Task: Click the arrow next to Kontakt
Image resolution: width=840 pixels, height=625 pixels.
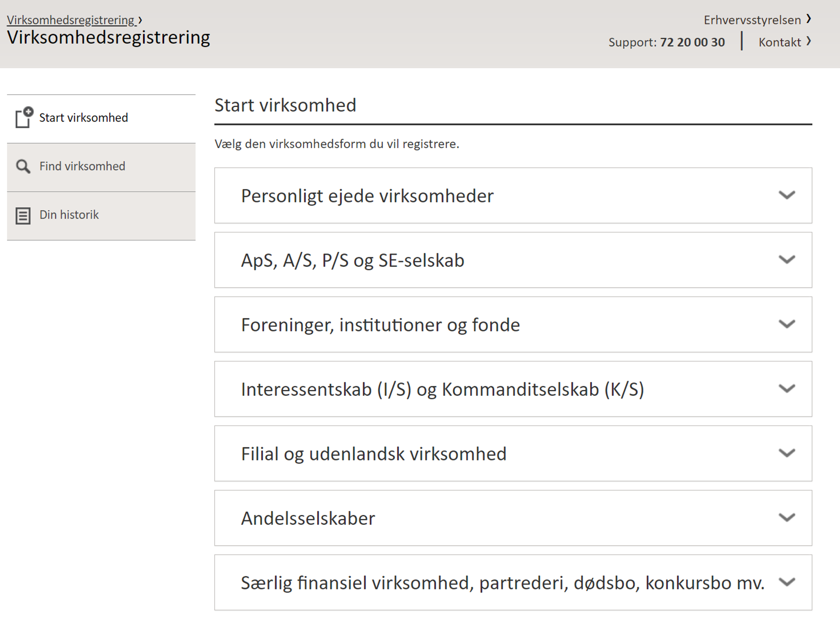Action: click(808, 42)
